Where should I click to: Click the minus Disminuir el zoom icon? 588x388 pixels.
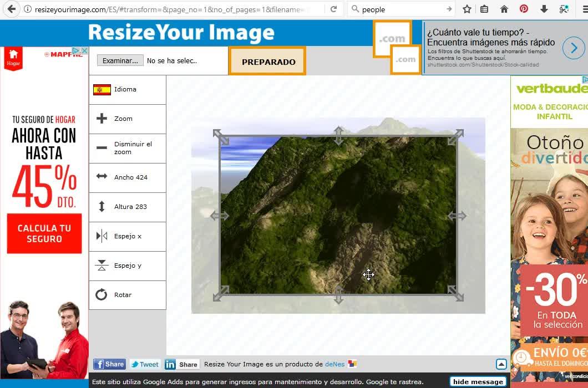point(102,147)
